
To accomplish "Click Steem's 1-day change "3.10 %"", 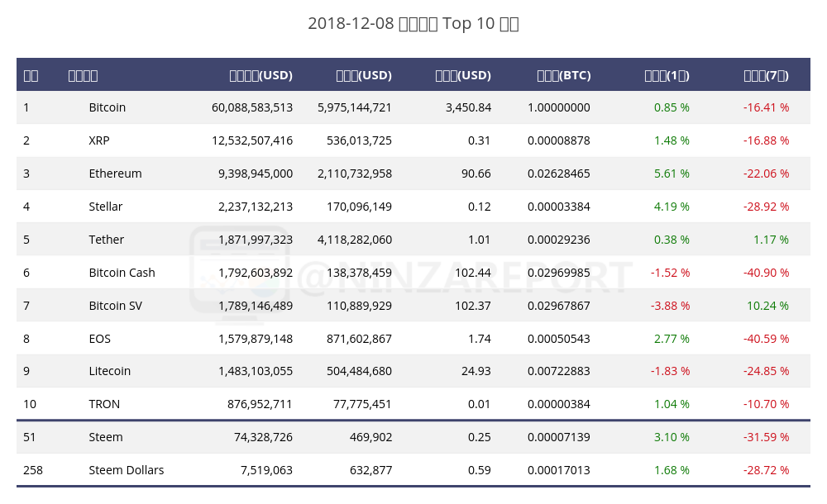I will 672,438.
